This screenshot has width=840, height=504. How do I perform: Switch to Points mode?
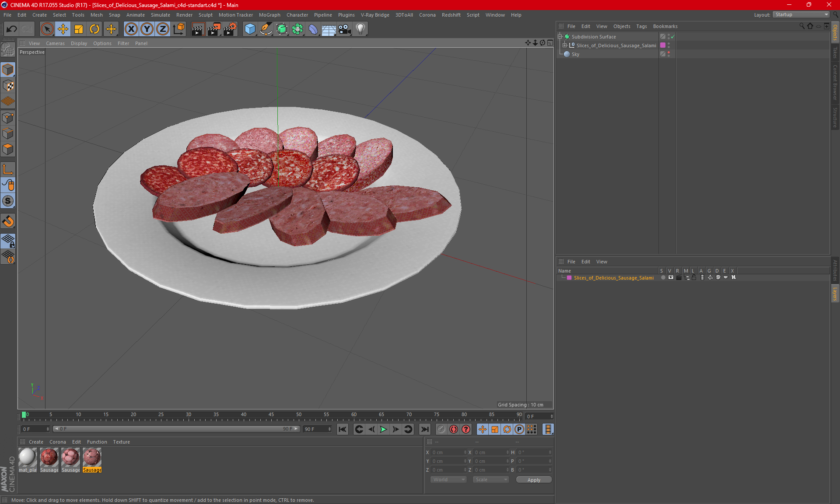coord(8,118)
